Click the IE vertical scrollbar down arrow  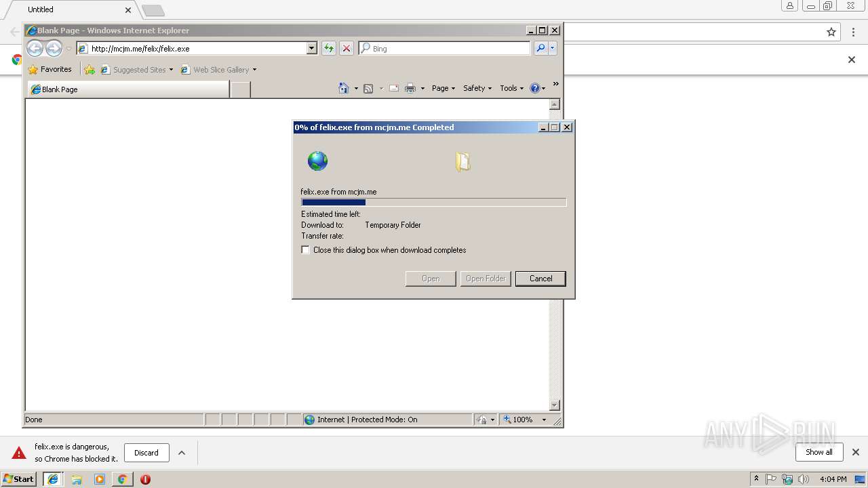[554, 405]
